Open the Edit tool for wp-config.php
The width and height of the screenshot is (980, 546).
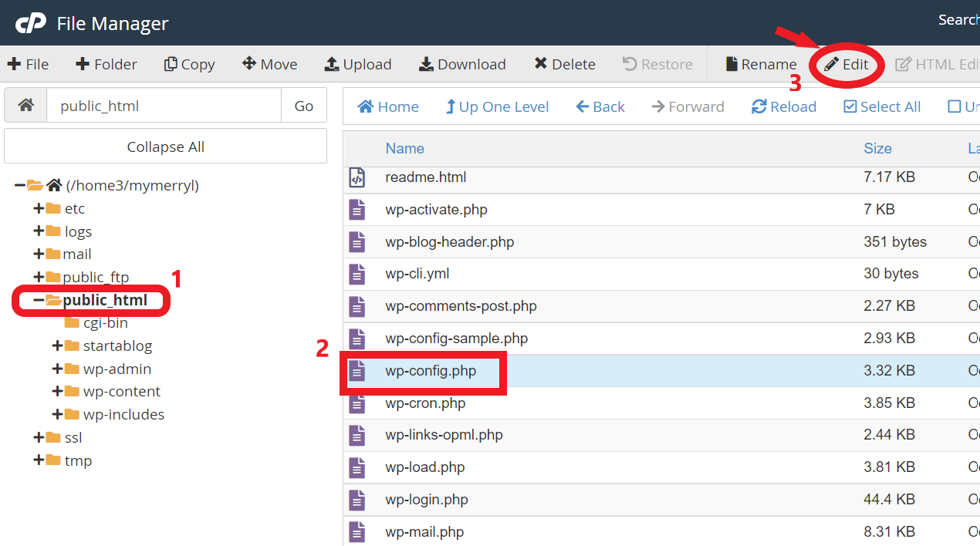847,64
